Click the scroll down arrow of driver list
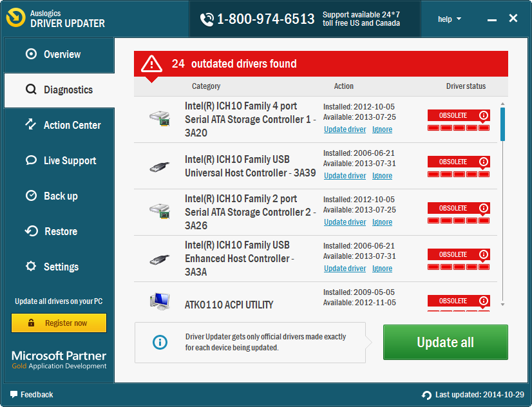532x407 pixels. tap(502, 305)
